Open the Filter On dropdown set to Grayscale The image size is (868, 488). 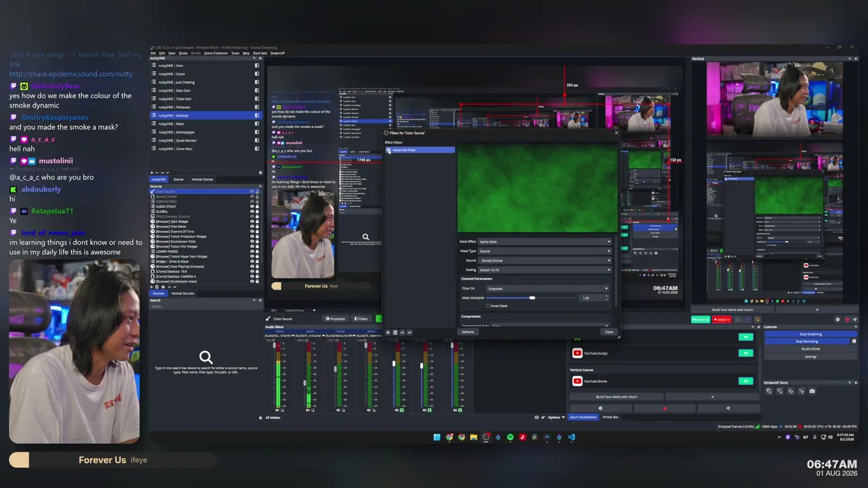tap(547, 289)
